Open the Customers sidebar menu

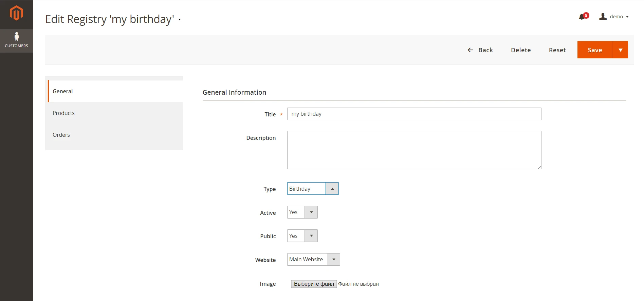pyautogui.click(x=16, y=40)
